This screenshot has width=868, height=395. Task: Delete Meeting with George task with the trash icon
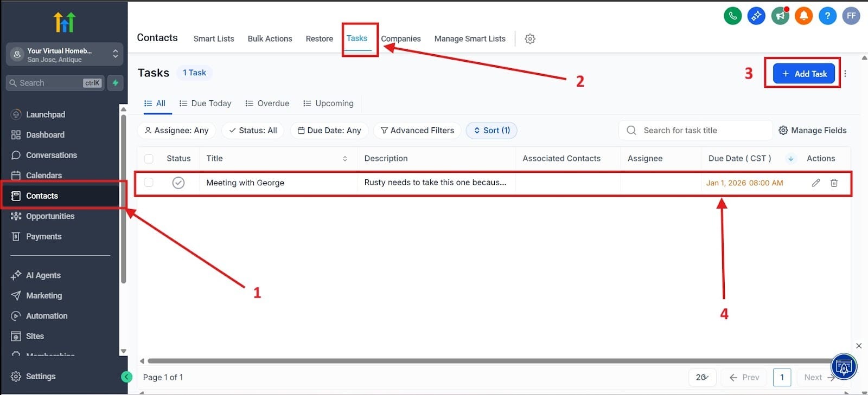[834, 183]
